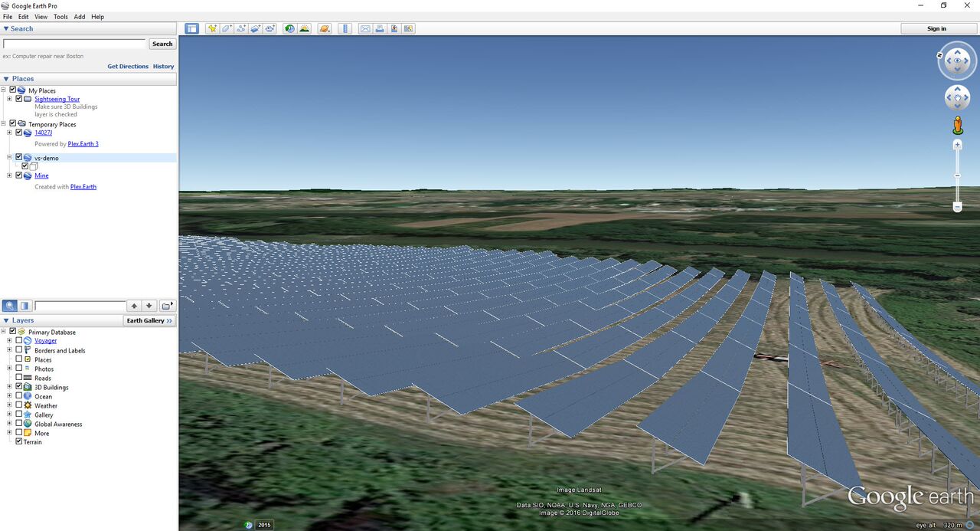Open the Help menu
Viewport: 980px width, 531px height.
click(x=97, y=17)
